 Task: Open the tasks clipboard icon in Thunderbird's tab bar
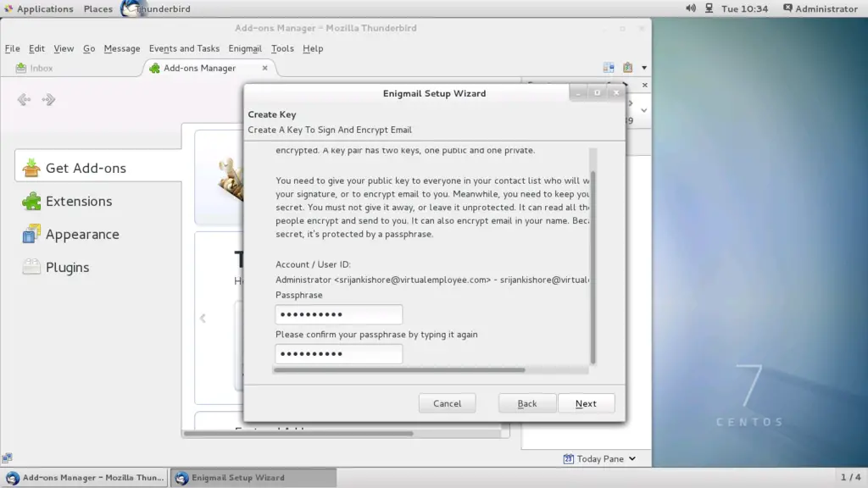click(628, 68)
